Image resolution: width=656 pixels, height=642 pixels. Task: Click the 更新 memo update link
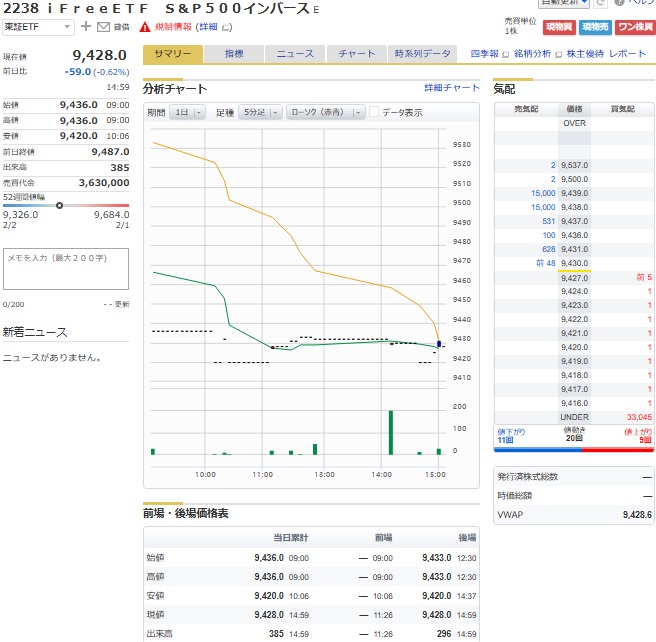tap(122, 304)
